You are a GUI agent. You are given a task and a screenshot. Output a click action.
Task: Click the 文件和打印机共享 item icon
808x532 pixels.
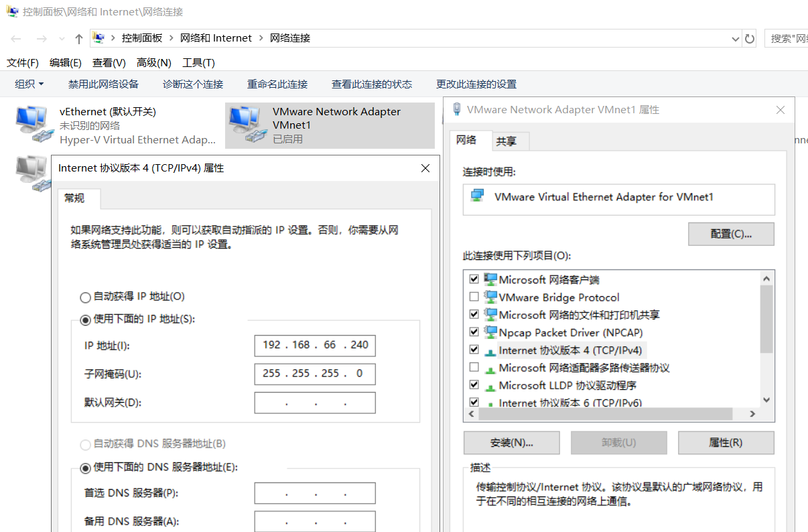coord(490,314)
